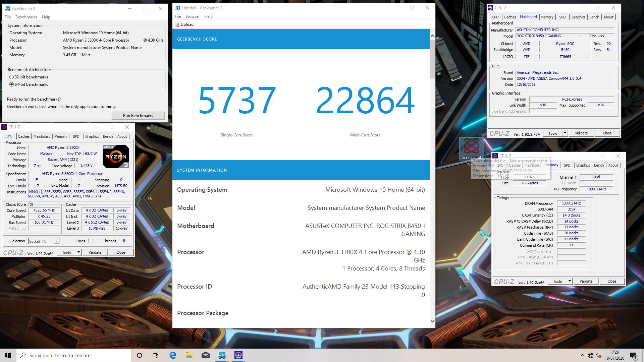
Task: Click the Upload icon in Geekbench results window
Action: [x=177, y=24]
